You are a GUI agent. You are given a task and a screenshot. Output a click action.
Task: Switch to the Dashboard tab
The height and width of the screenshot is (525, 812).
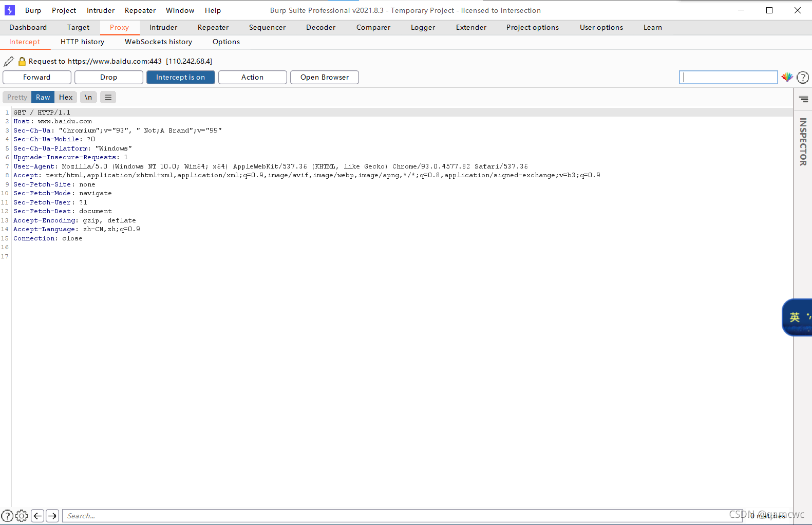coord(28,27)
